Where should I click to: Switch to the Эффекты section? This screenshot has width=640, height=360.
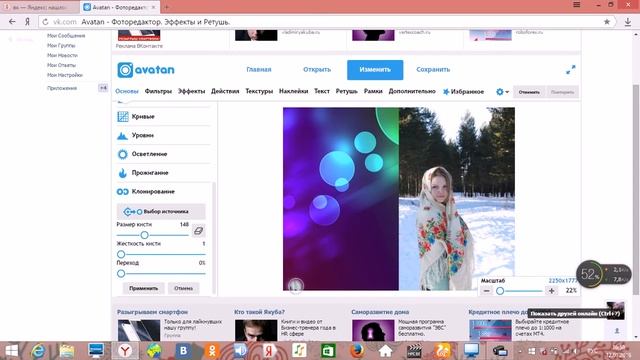(x=191, y=91)
